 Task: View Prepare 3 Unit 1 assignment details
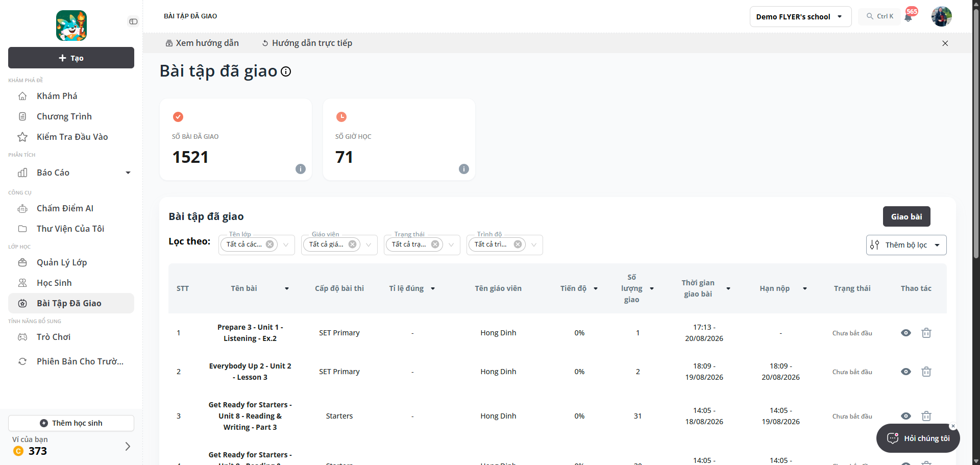[x=906, y=333]
